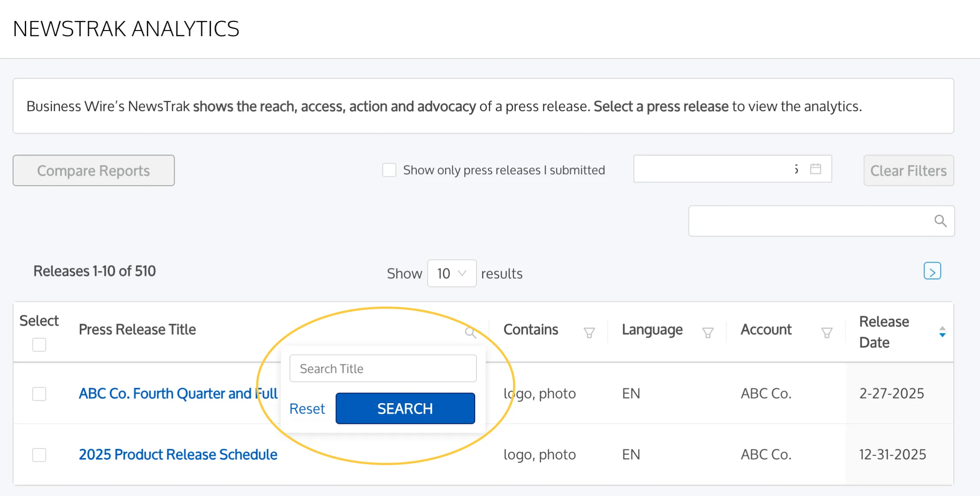Open the Show 10 results dropdown

(x=452, y=273)
